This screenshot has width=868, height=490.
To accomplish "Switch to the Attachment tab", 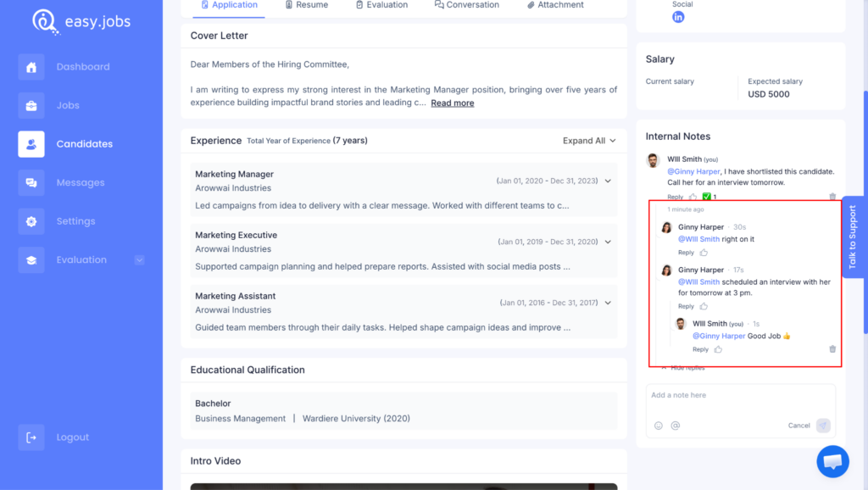I will coord(555,5).
